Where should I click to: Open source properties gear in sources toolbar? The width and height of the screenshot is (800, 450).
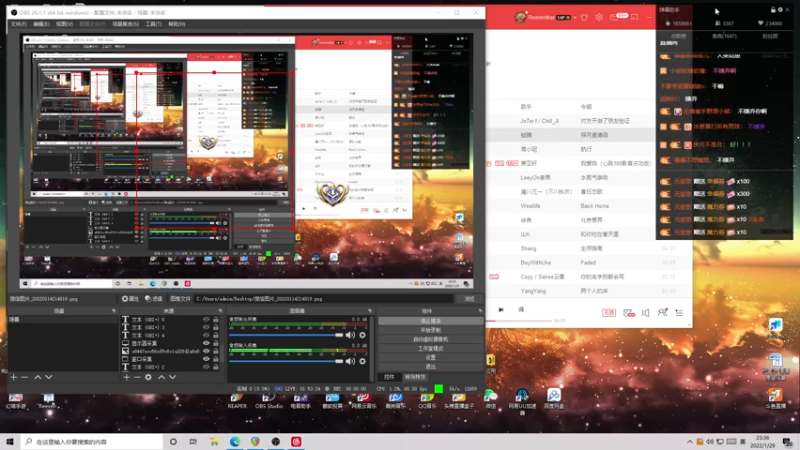pos(148,377)
